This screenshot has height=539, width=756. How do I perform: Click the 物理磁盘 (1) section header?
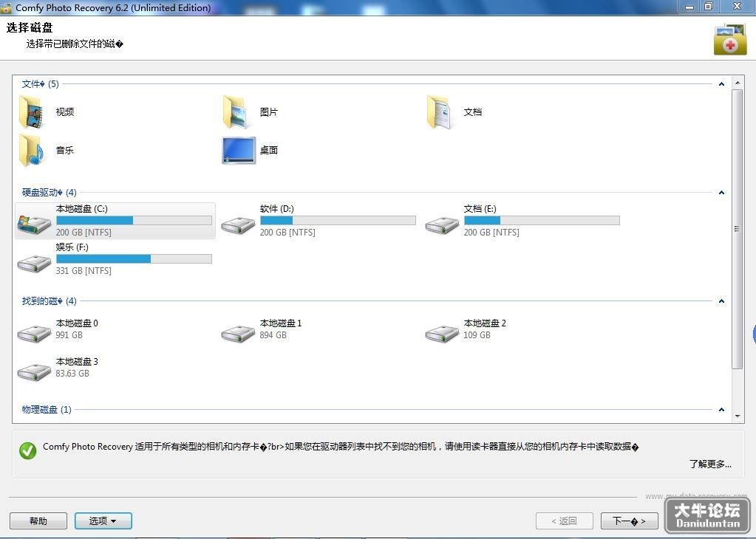47,410
